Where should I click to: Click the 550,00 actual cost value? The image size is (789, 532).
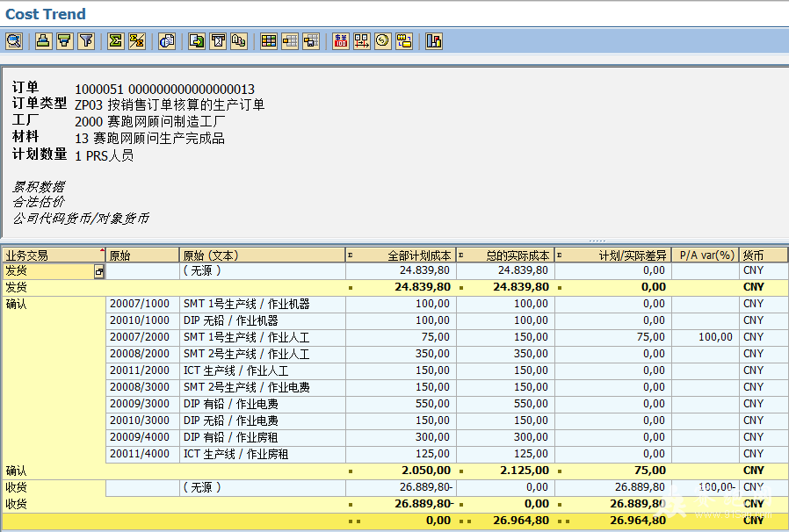pyautogui.click(x=531, y=403)
